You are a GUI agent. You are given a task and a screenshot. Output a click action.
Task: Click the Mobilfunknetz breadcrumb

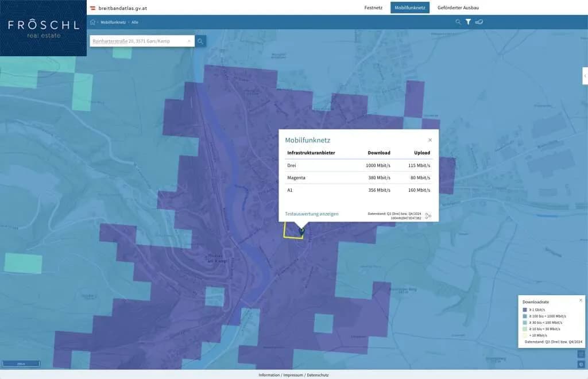click(113, 22)
